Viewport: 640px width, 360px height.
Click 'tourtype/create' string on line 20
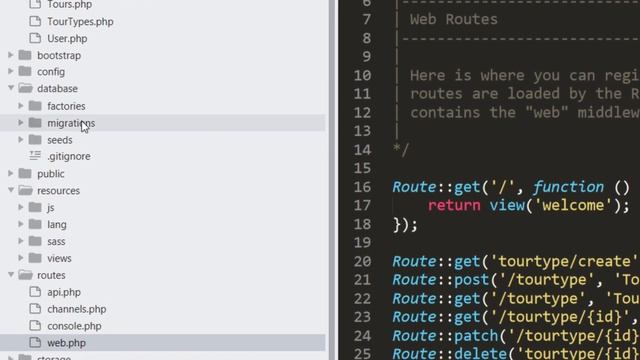(564, 261)
